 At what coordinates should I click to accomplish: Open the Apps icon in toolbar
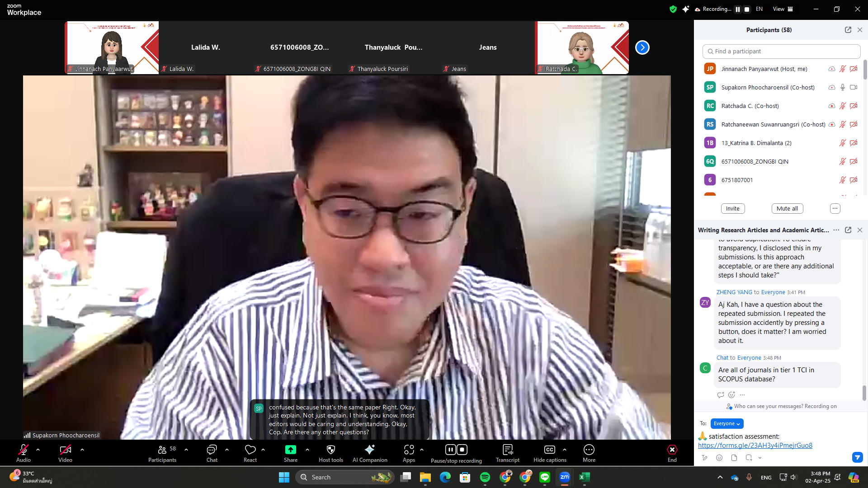(x=409, y=450)
